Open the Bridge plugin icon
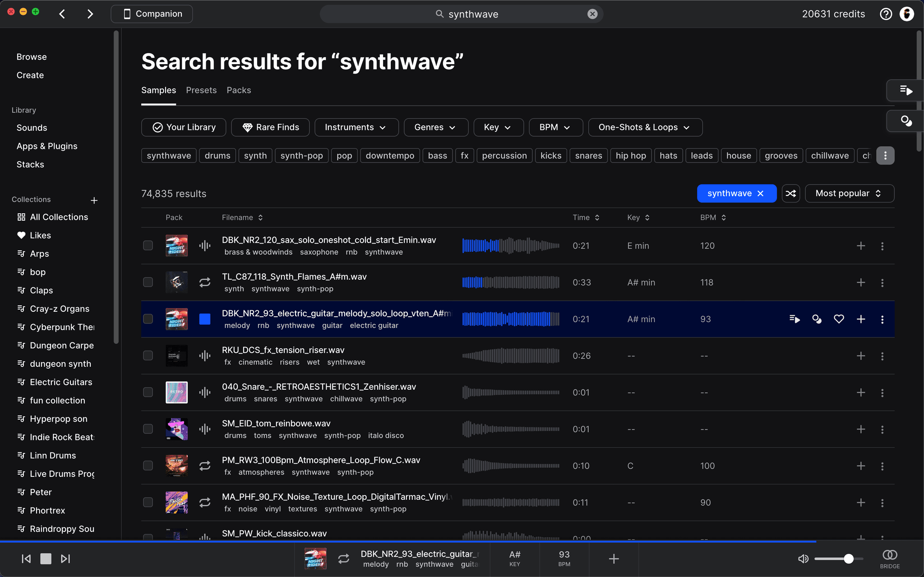Viewport: 924px width, 577px height. pyautogui.click(x=890, y=559)
